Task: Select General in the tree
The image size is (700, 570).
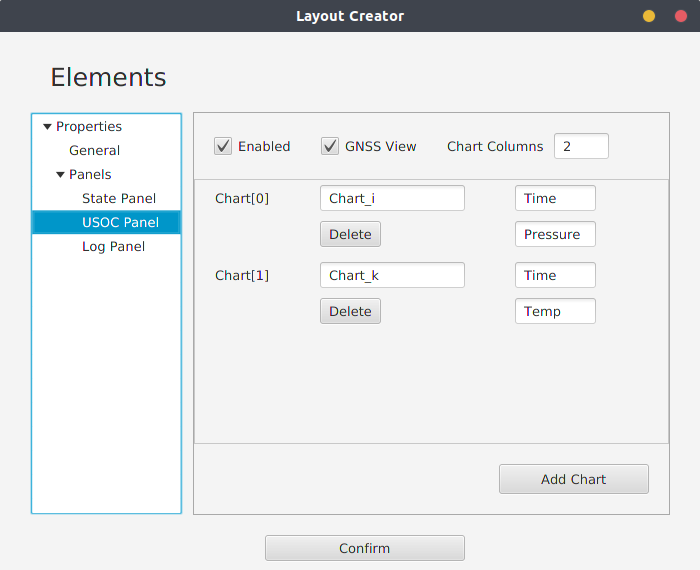Action: click(x=95, y=150)
